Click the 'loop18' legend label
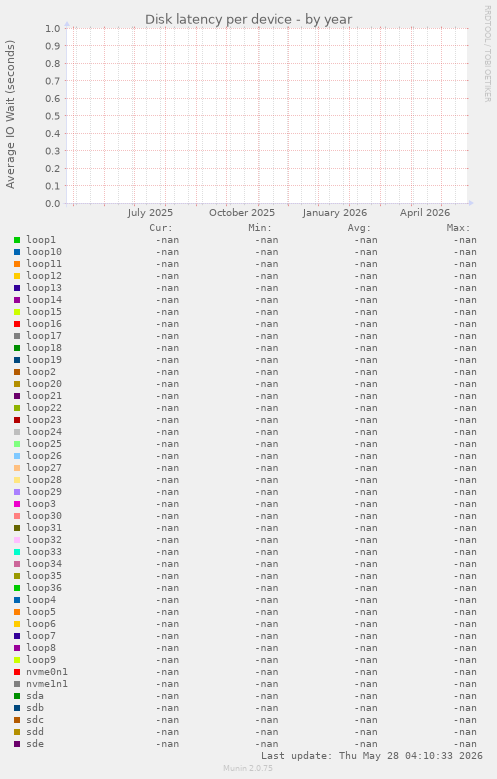Viewport: 497px width, 779px height. click(x=44, y=348)
